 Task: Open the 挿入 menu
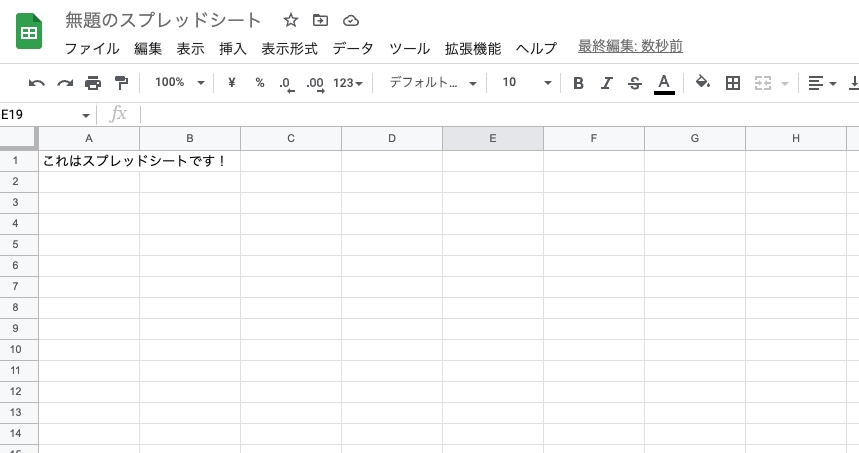pyautogui.click(x=233, y=48)
